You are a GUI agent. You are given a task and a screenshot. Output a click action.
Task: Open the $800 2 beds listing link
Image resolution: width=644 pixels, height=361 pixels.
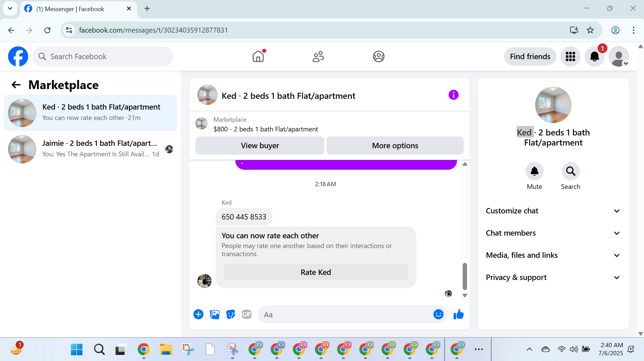[266, 129]
